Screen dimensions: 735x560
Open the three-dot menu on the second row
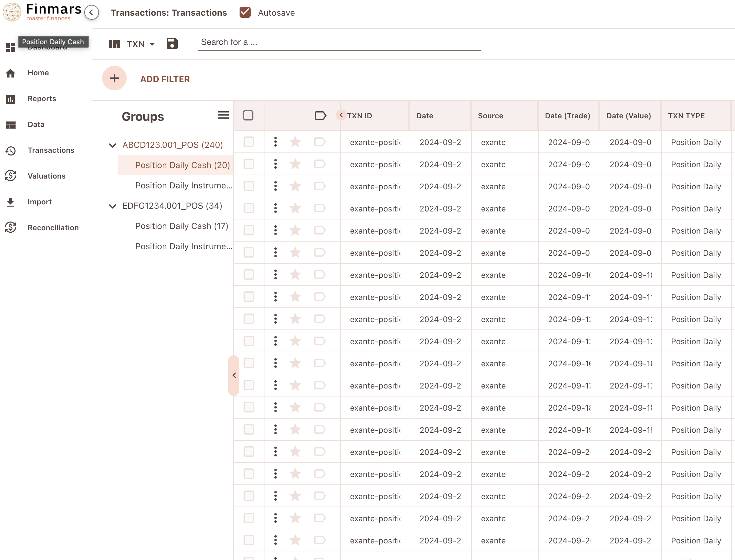(276, 164)
